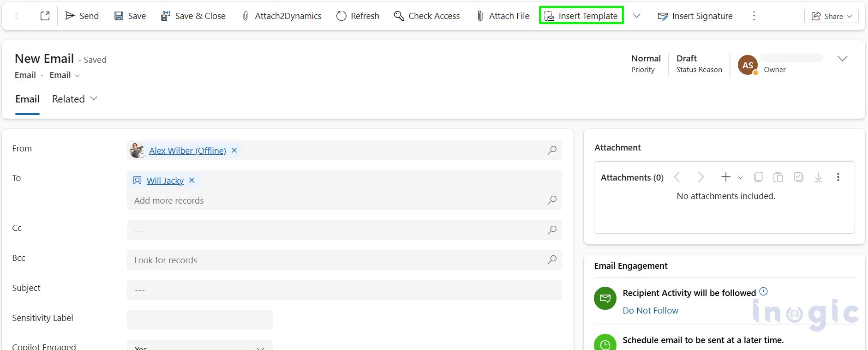868x350 pixels.
Task: Expand the Insert Template dropdown arrow
Action: pos(636,16)
